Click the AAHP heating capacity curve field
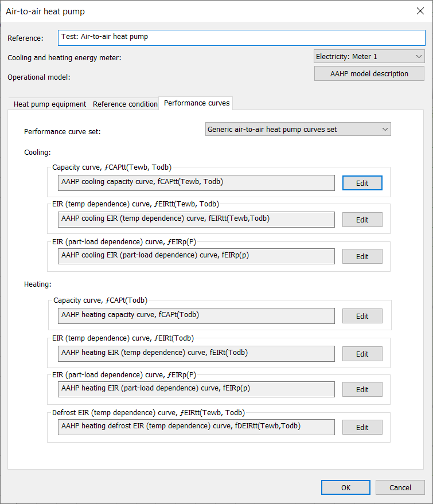The width and height of the screenshot is (433, 504). (x=196, y=316)
